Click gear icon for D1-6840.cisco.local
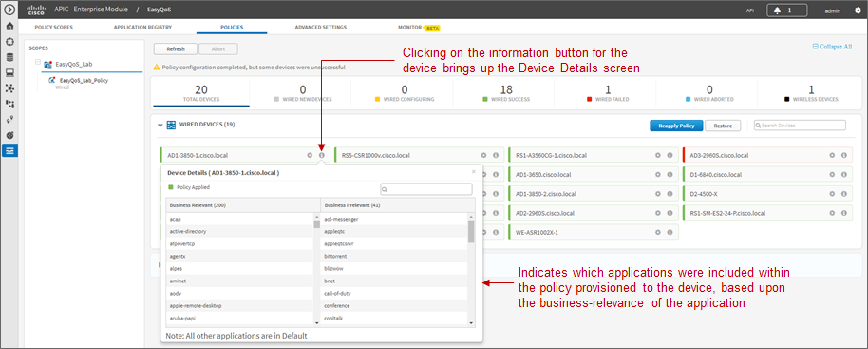 (832, 174)
